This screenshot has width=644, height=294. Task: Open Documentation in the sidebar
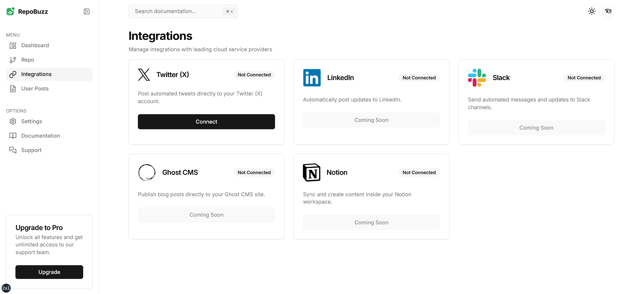49,136
